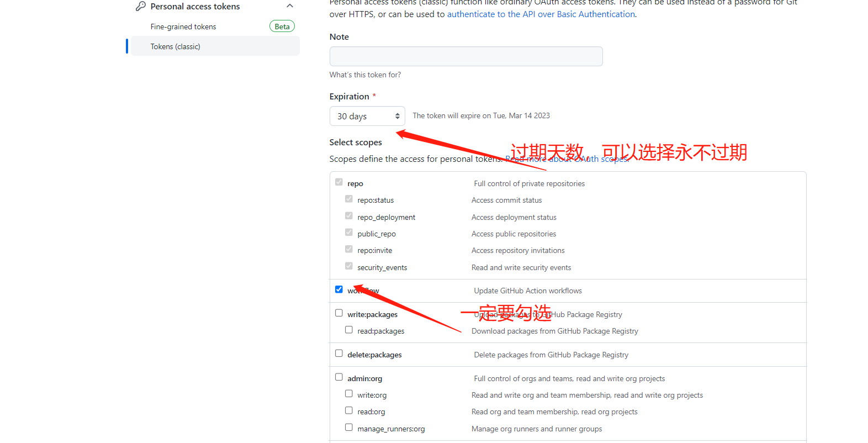Click the Note text input field

pos(465,56)
